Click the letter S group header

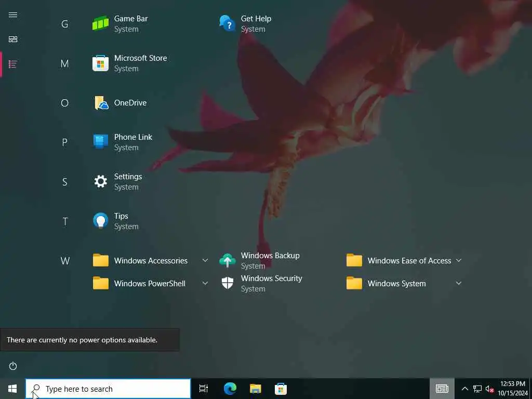pos(64,182)
